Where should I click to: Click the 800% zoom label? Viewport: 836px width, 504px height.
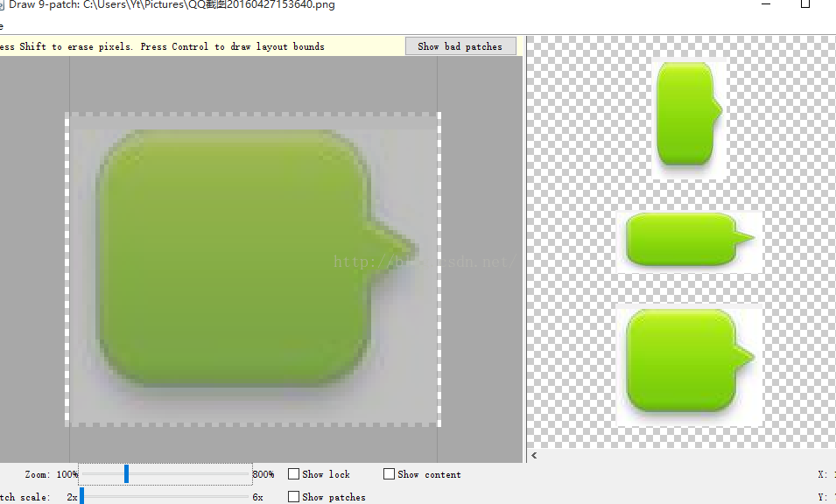[x=263, y=474]
